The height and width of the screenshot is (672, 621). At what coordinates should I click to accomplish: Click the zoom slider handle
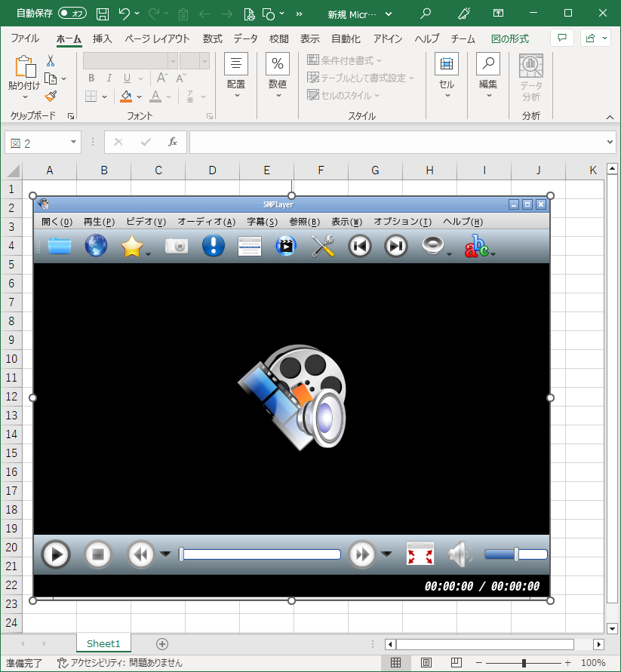coord(524,662)
